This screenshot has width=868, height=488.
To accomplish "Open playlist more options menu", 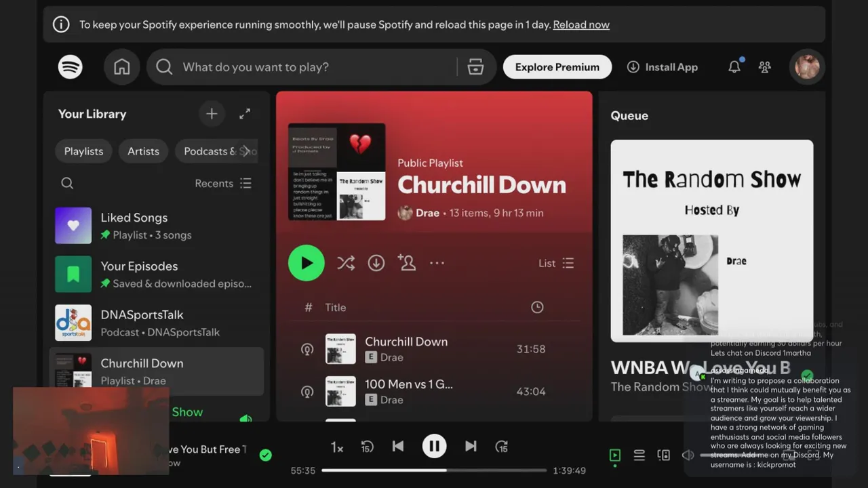I will [x=437, y=263].
